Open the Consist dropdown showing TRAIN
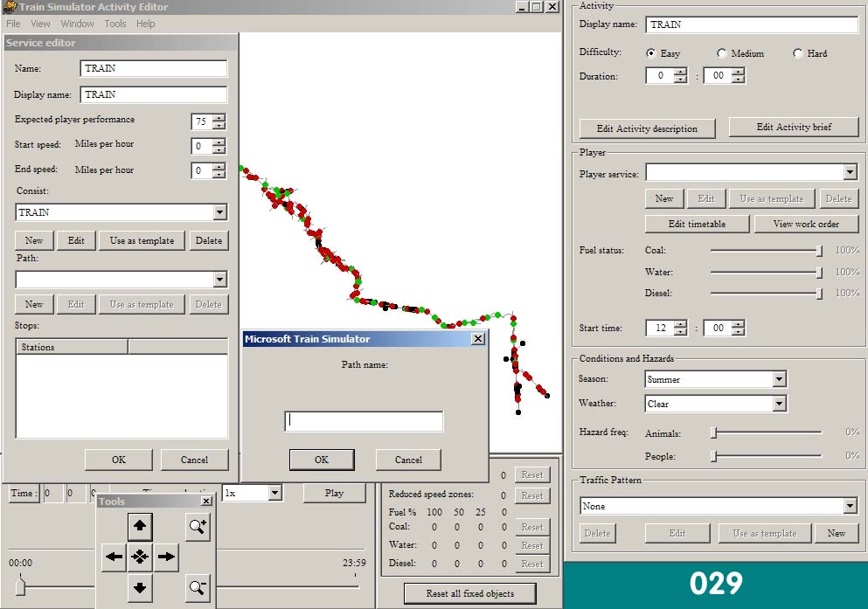 219,212
